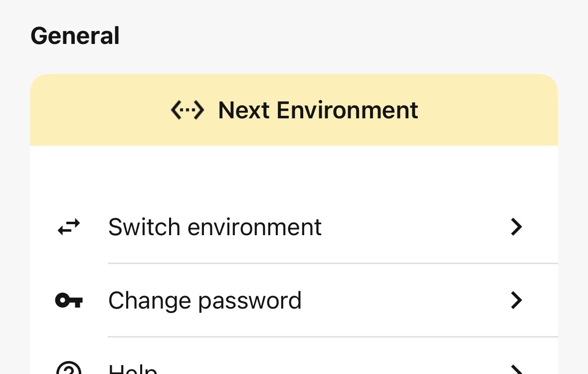
Task: Click the key icon beside Change password
Action: 69,301
